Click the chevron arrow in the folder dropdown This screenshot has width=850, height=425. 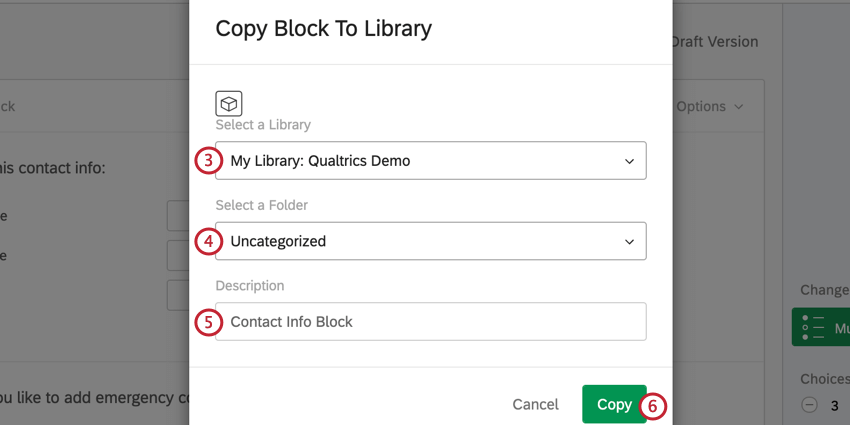point(629,241)
